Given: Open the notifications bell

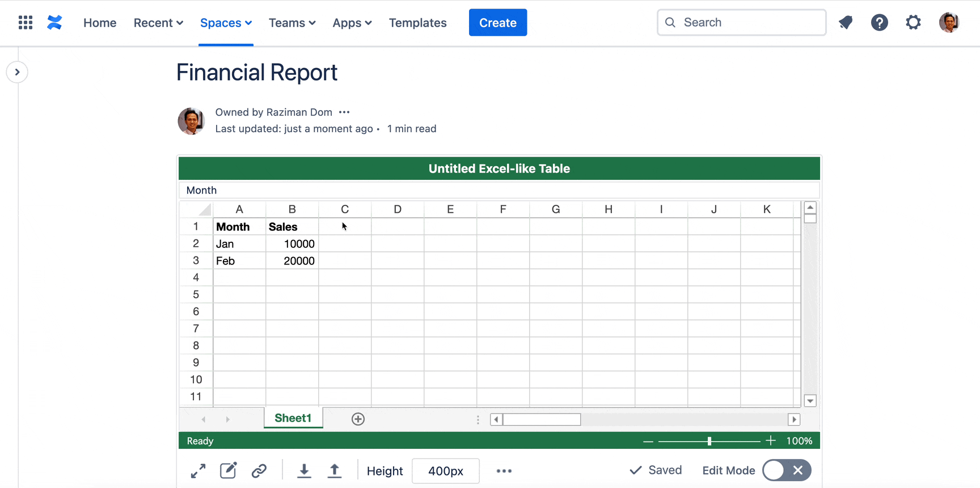Looking at the screenshot, I should pos(846,23).
